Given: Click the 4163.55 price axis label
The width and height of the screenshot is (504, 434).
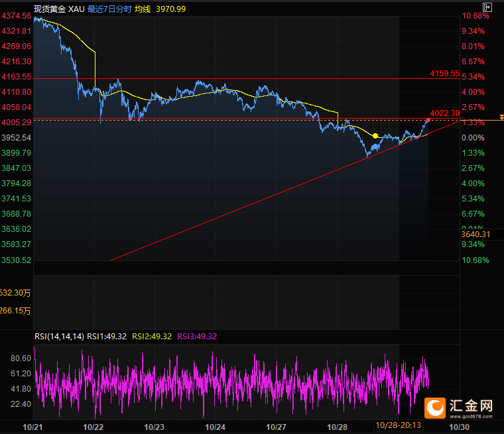Looking at the screenshot, I should pyautogui.click(x=17, y=76).
